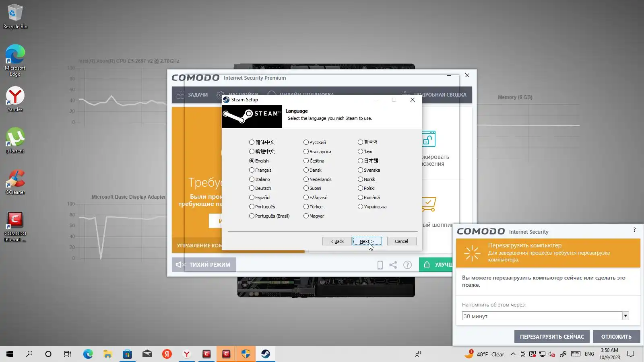Click Next in Steam Setup
The width and height of the screenshot is (644, 362).
(x=367, y=241)
